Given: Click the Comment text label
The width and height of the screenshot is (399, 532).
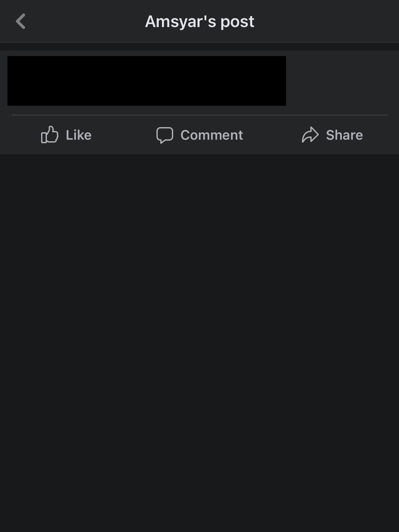Looking at the screenshot, I should click(x=211, y=135).
